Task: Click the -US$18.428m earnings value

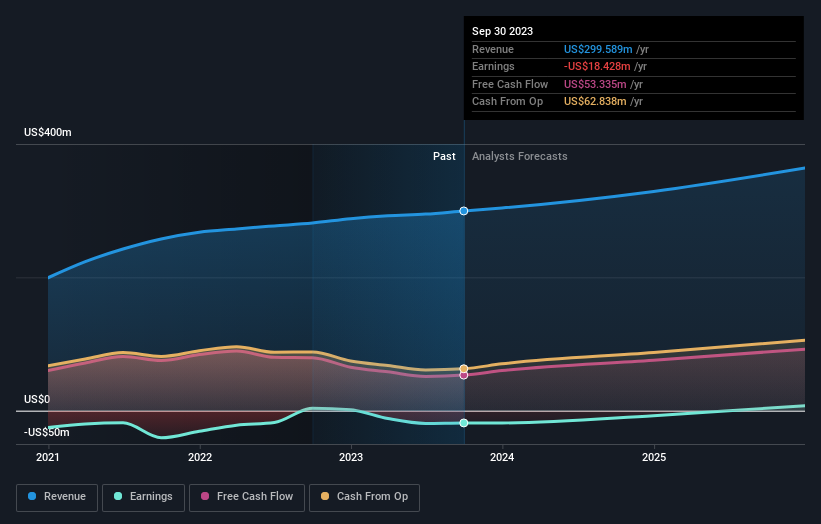Action: (x=597, y=66)
